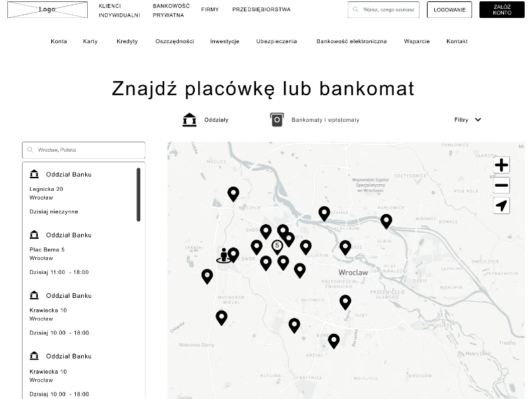Click the branch list scrollbar
This screenshot has width=532, height=399.
pyautogui.click(x=138, y=194)
